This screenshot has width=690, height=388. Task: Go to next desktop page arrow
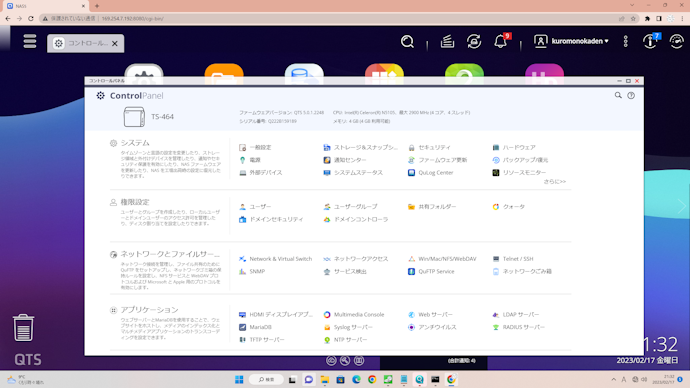pos(681,206)
